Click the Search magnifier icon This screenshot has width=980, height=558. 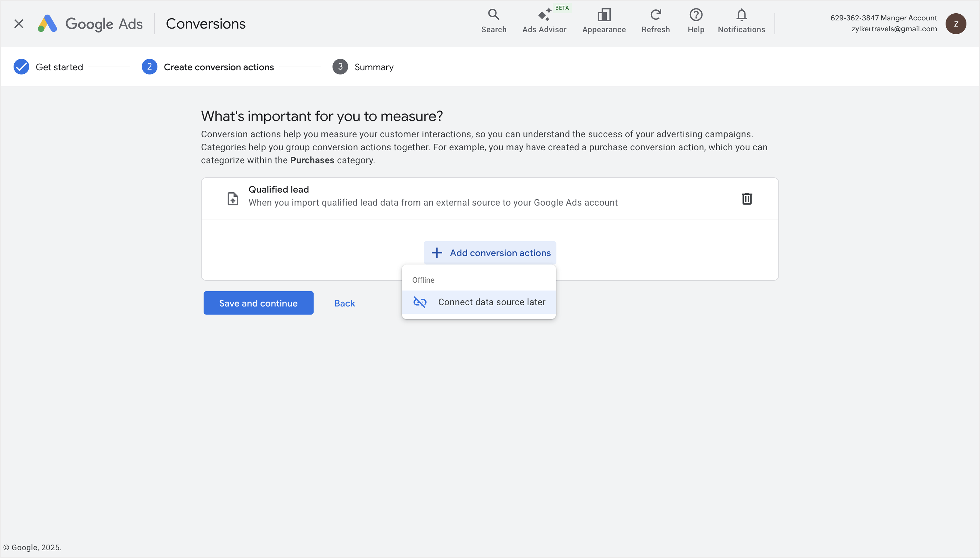click(493, 15)
